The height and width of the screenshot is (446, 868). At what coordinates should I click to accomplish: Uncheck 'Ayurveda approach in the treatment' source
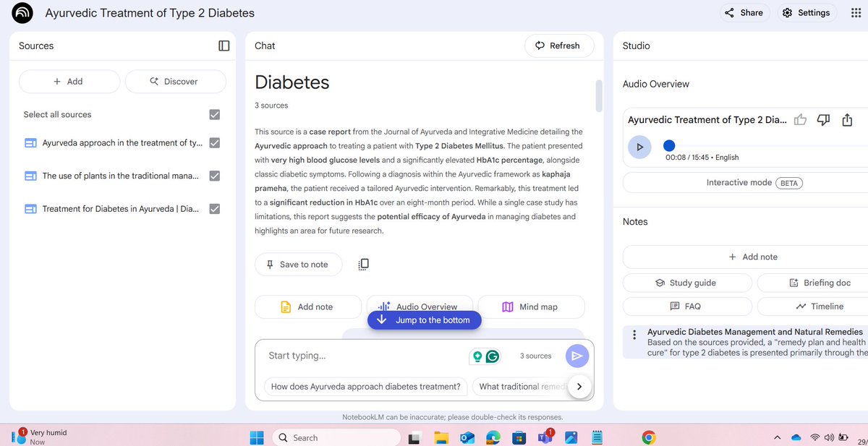[214, 142]
